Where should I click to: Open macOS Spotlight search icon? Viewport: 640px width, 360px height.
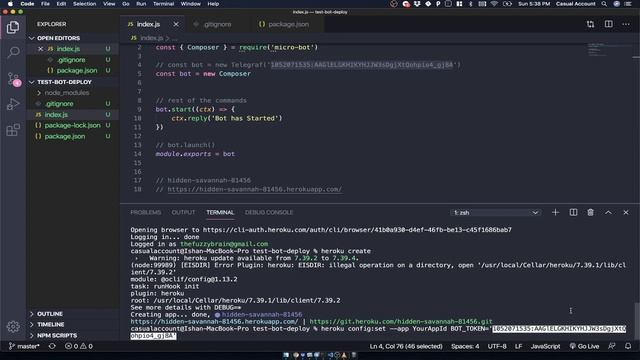(x=604, y=4)
